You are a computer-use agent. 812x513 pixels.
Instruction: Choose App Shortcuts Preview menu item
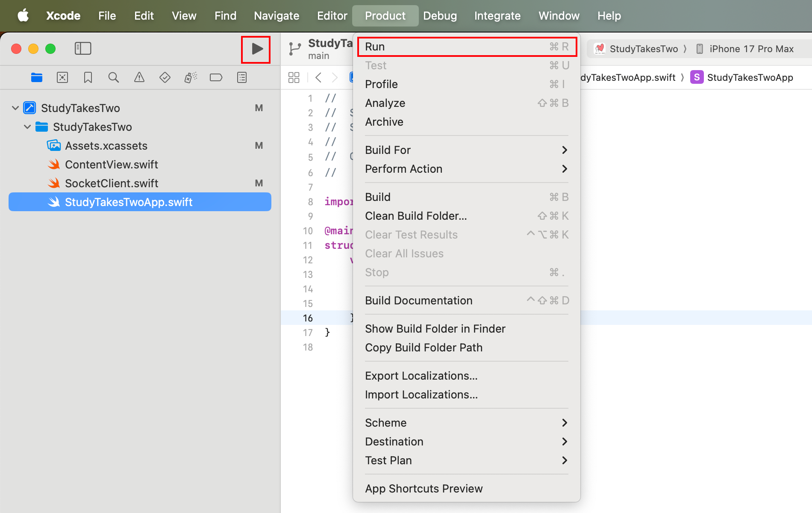(x=467, y=489)
